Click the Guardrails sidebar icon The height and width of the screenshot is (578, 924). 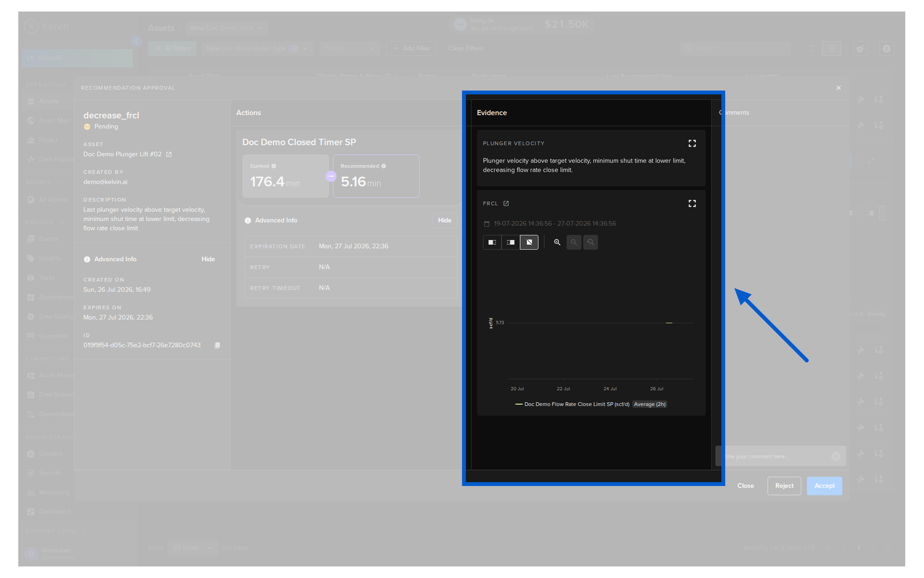[31, 336]
